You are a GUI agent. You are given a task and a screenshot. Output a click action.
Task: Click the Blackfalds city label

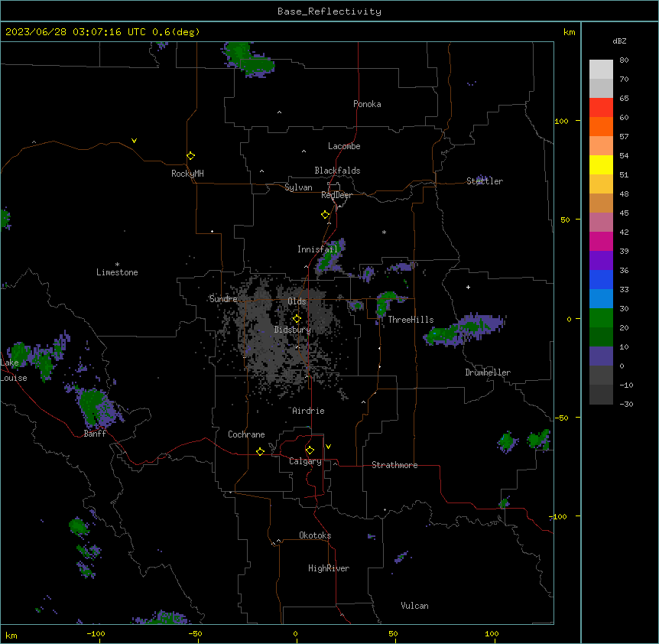tap(337, 171)
